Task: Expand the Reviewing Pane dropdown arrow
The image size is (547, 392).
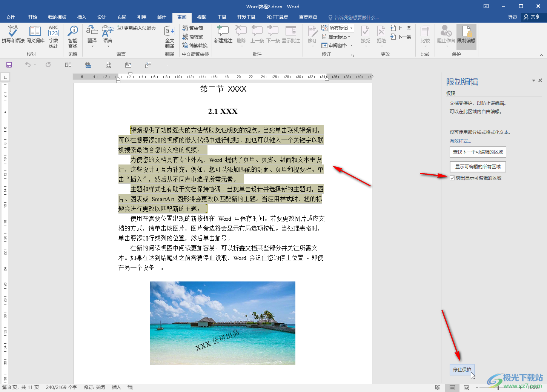Action: point(352,46)
